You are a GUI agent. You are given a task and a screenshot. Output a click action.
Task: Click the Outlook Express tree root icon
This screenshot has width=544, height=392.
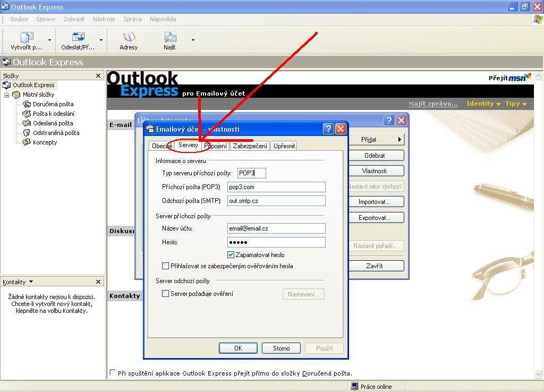(x=6, y=85)
